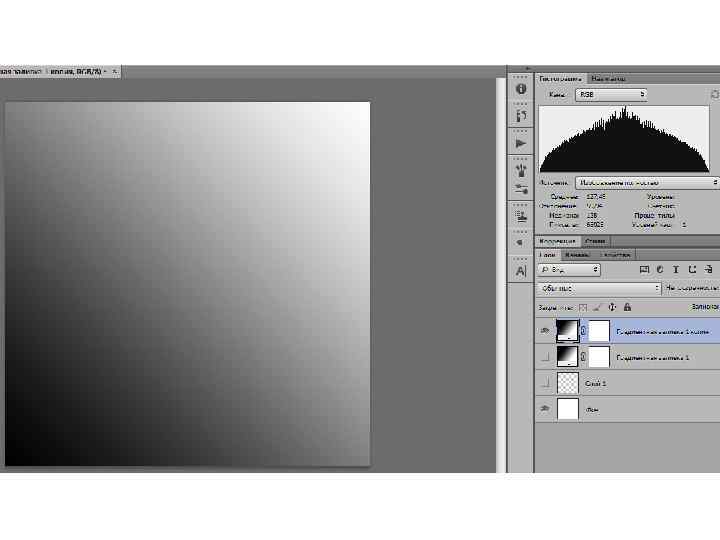Open the histogram source dropdown

point(647,183)
